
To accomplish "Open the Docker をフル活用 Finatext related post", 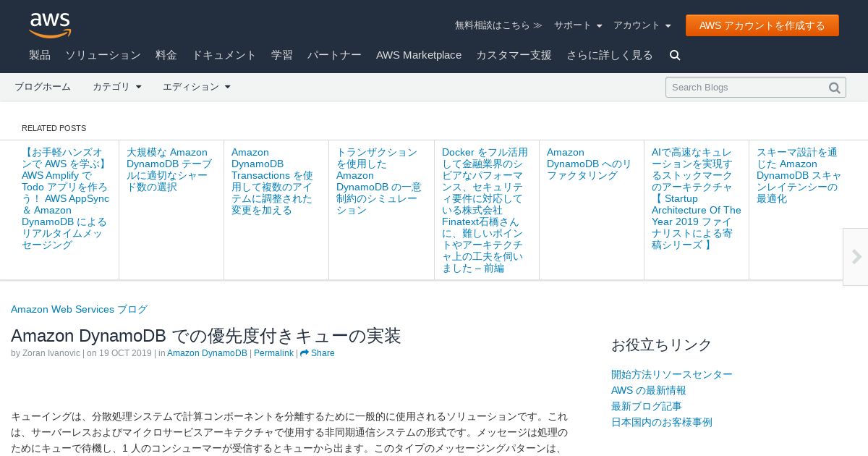I will point(485,210).
